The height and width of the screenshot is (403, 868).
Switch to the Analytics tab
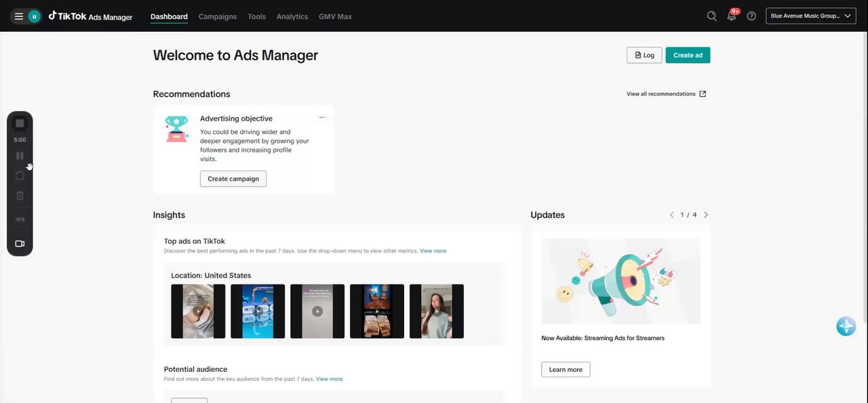point(292,16)
